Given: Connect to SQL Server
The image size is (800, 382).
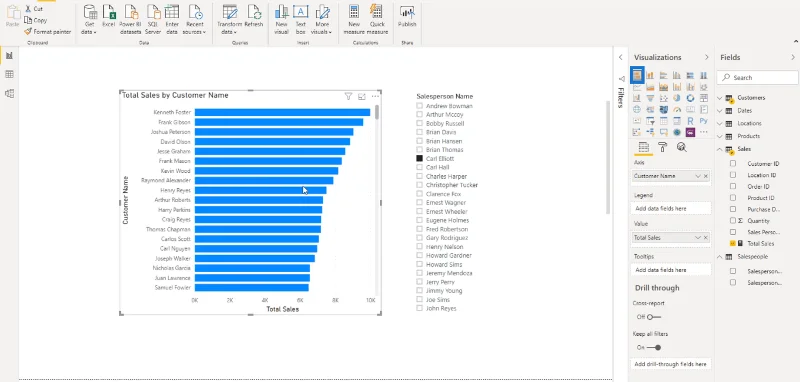Looking at the screenshot, I should click(153, 19).
